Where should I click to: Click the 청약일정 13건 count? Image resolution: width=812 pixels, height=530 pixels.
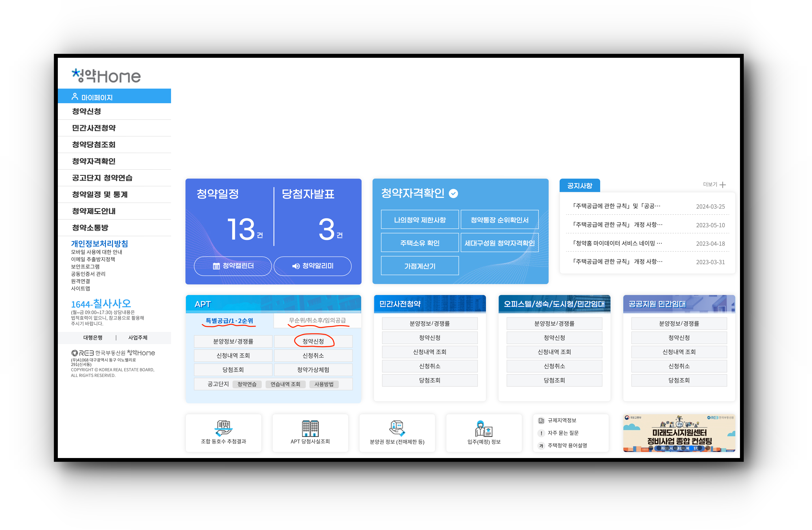pyautogui.click(x=245, y=229)
